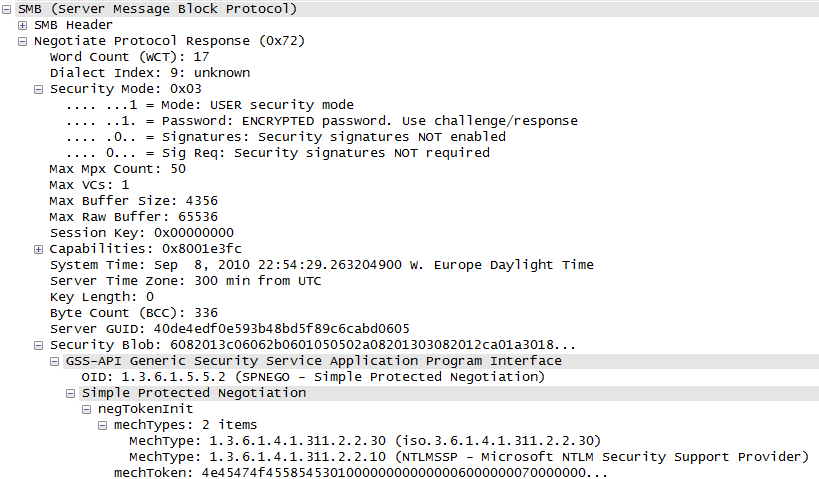Select the Max Buffer Size 4356 row

pyautogui.click(x=134, y=201)
